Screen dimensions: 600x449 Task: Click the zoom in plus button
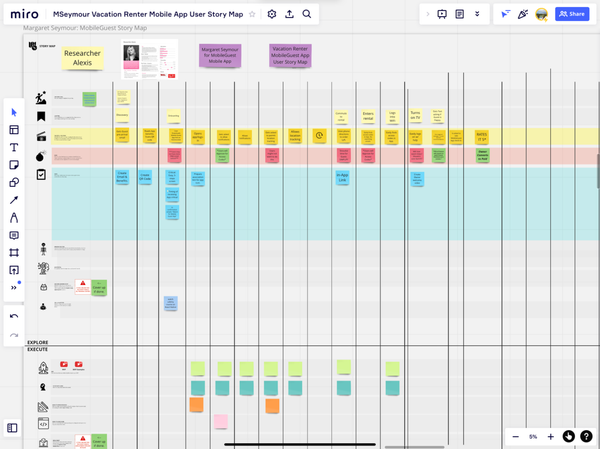tap(550, 437)
